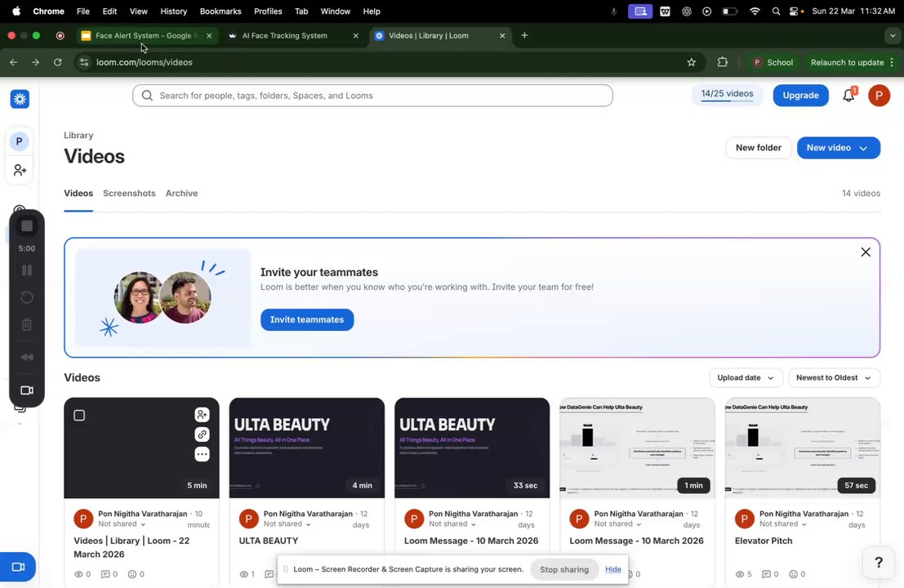Switch to the Archive tab
904x588 pixels.
[x=181, y=193]
